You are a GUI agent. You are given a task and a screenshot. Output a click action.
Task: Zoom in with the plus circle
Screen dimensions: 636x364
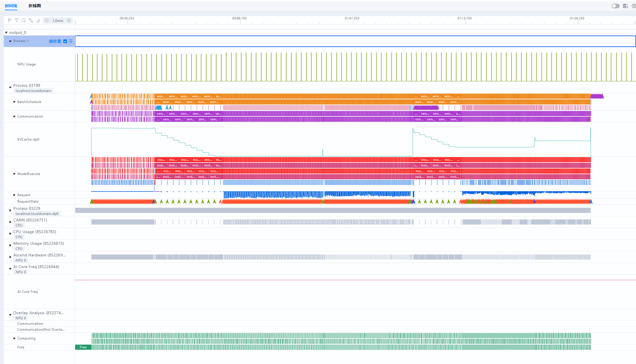[x=69, y=20]
